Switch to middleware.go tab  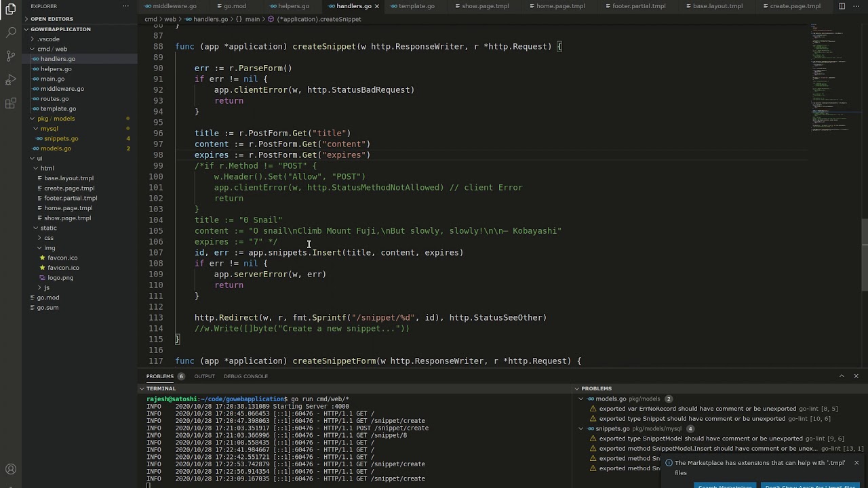pos(170,6)
